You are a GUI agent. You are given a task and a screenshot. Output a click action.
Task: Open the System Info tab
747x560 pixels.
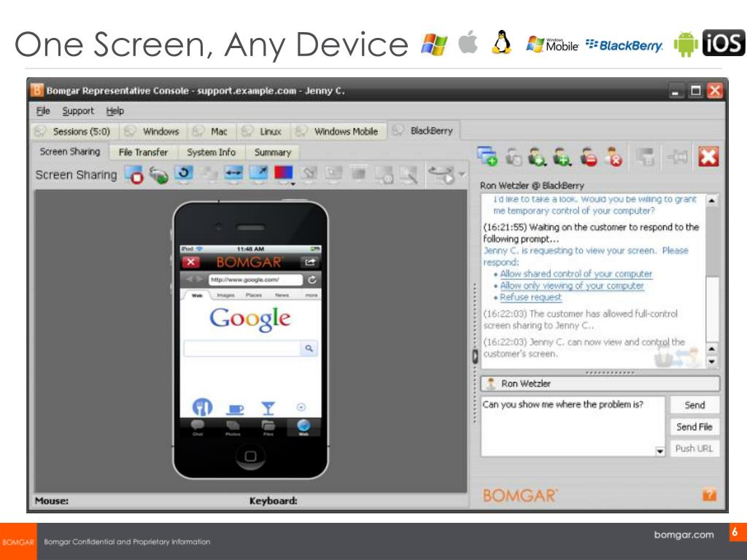pyautogui.click(x=211, y=152)
